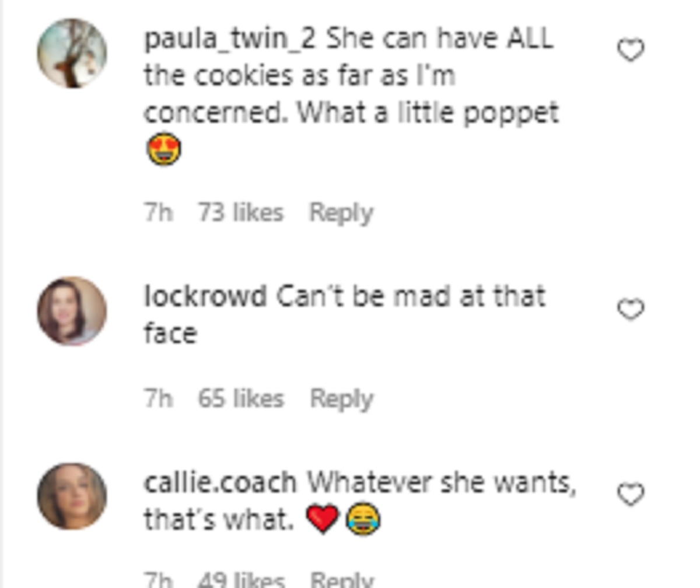Image resolution: width=700 pixels, height=588 pixels.
Task: Open the 7h timestamp on paula_twin_2's comment
Action: 159,212
